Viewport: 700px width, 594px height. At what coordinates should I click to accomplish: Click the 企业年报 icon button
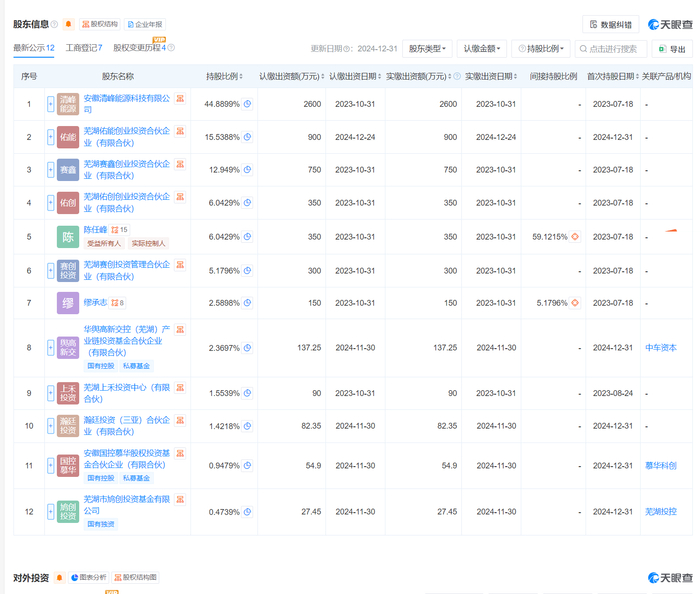(143, 23)
